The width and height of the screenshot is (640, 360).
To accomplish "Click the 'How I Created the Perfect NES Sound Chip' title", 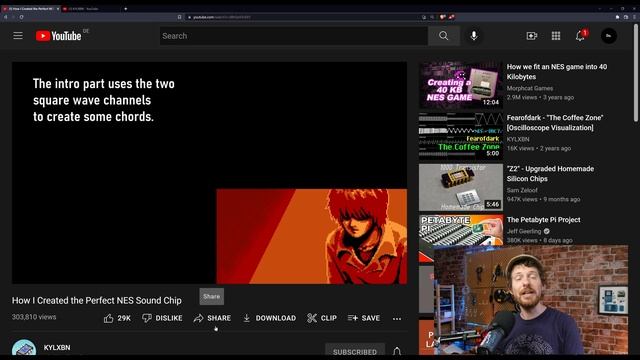I will pyautogui.click(x=97, y=300).
